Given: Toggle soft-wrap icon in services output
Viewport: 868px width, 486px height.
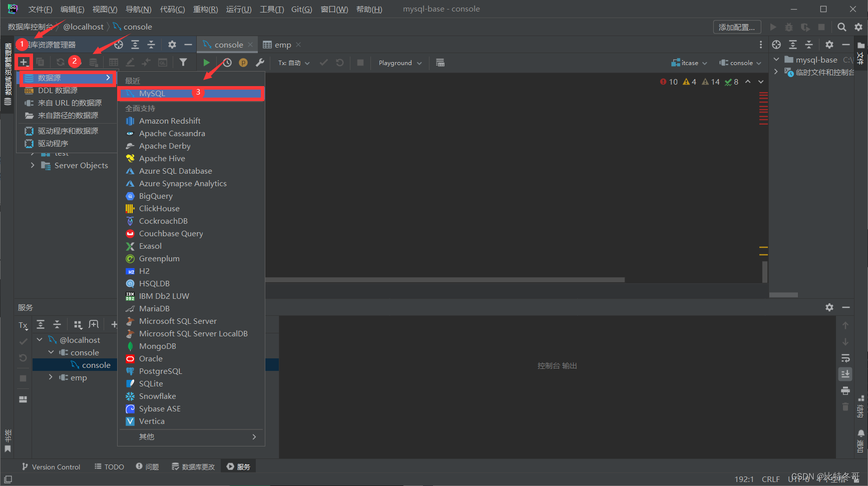Looking at the screenshot, I should pos(845,358).
